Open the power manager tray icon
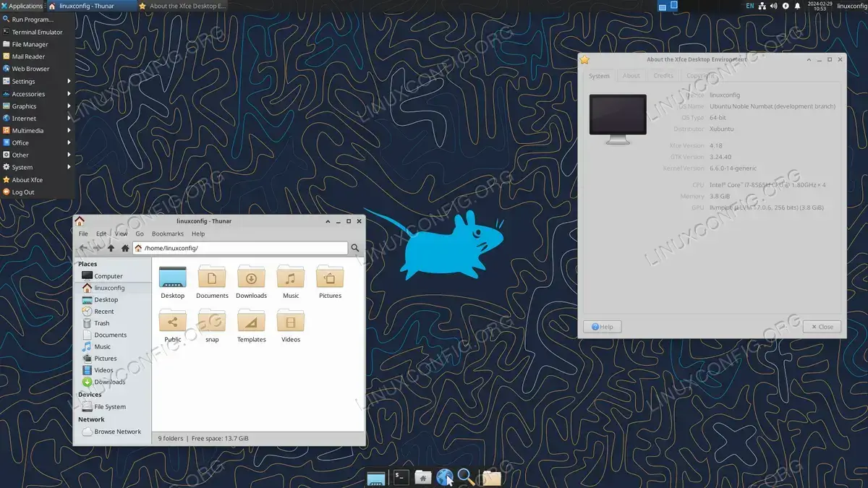The width and height of the screenshot is (868, 488). click(x=786, y=6)
